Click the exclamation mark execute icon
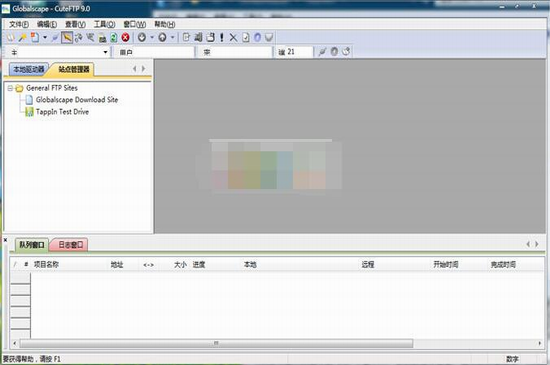550x365 pixels. coord(222,37)
